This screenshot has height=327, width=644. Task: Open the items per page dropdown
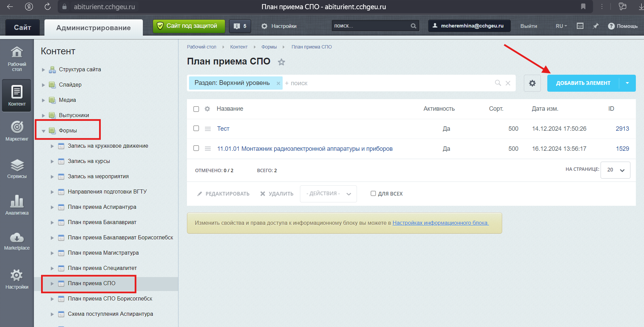[615, 170]
